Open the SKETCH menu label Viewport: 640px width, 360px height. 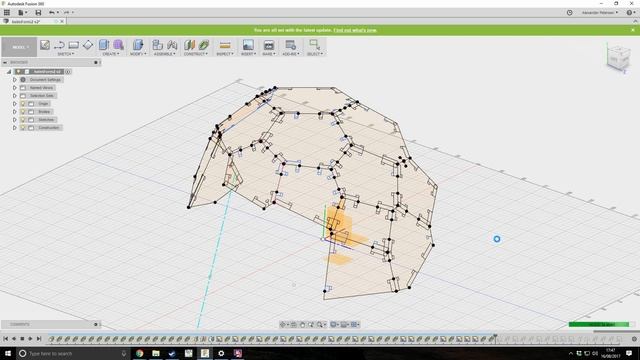(x=65, y=54)
